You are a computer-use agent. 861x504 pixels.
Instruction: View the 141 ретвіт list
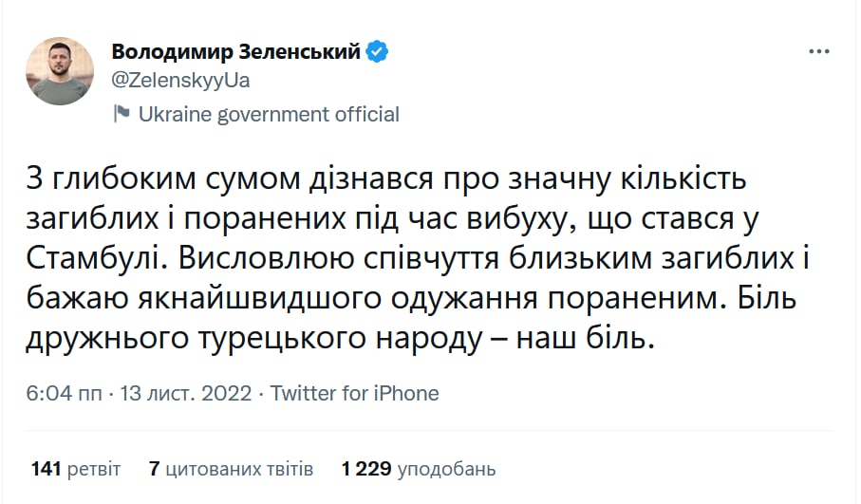coord(76,469)
